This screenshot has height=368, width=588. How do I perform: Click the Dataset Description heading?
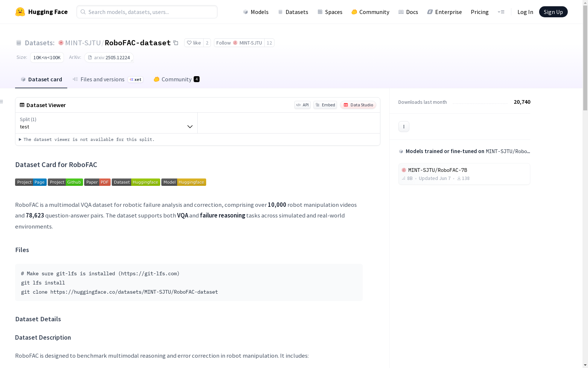43,337
